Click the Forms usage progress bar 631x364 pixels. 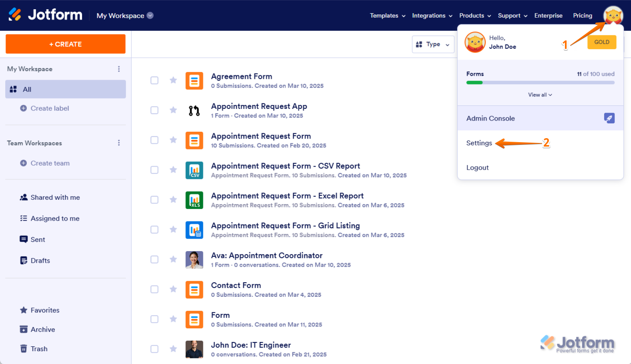[x=540, y=82]
